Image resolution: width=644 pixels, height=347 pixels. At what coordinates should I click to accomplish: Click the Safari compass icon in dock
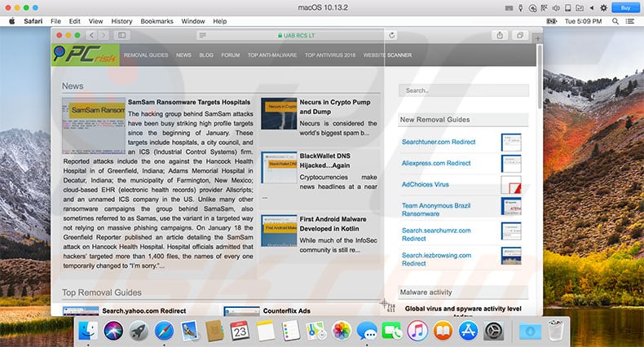click(x=165, y=331)
